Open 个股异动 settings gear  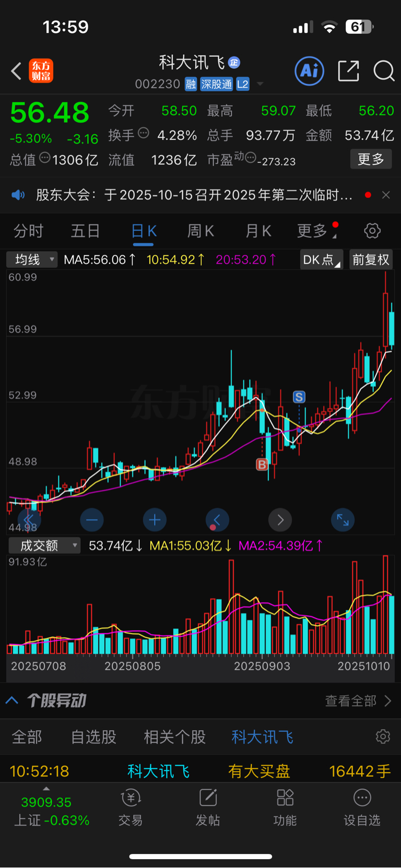(383, 736)
